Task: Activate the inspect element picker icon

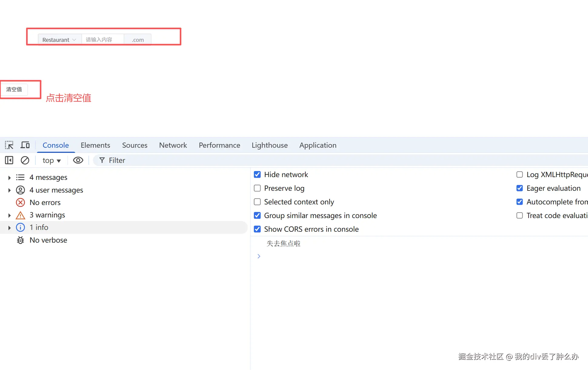Action: 9,145
